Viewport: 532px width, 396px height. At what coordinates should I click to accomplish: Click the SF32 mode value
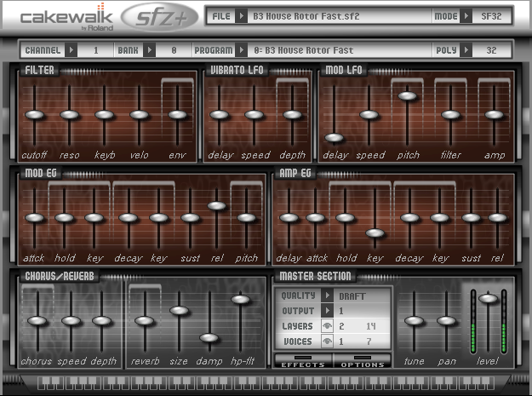pos(491,16)
